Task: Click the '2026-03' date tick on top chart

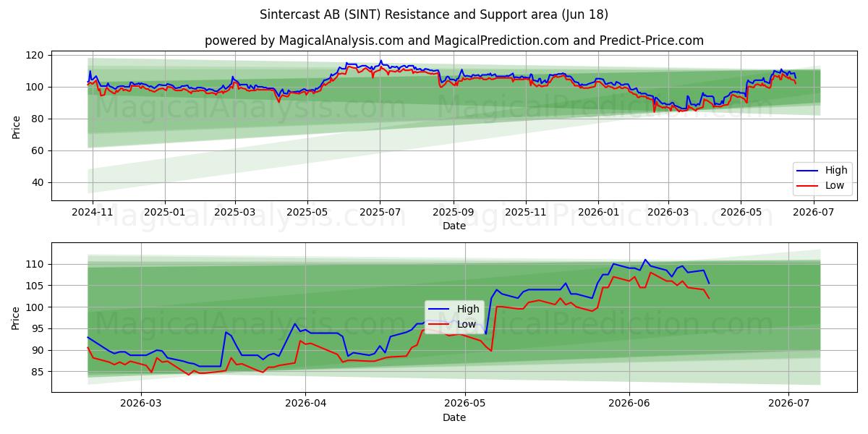Action: (x=668, y=212)
